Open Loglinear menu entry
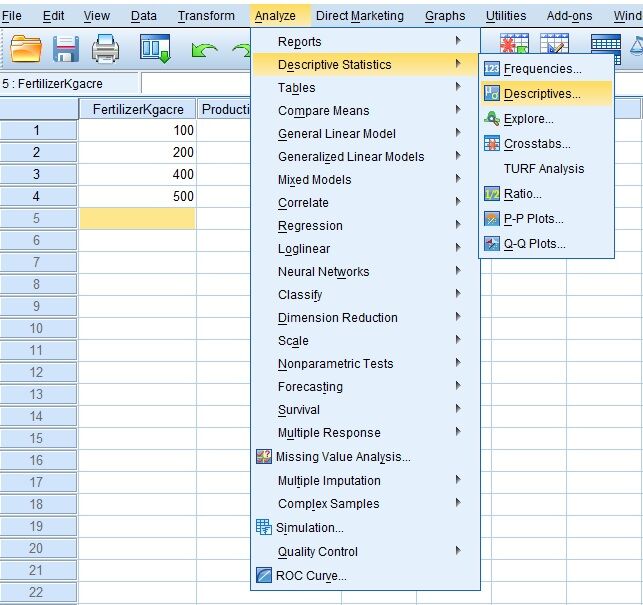Screen dimensions: 643x605 [365, 248]
